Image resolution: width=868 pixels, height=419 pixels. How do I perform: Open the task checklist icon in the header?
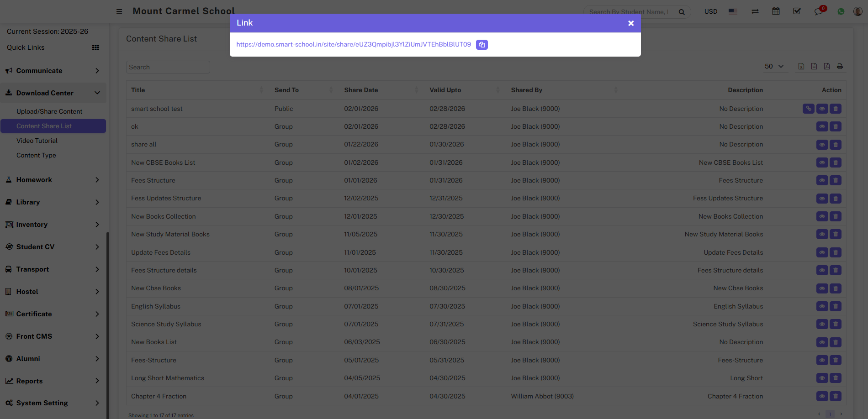coord(797,11)
